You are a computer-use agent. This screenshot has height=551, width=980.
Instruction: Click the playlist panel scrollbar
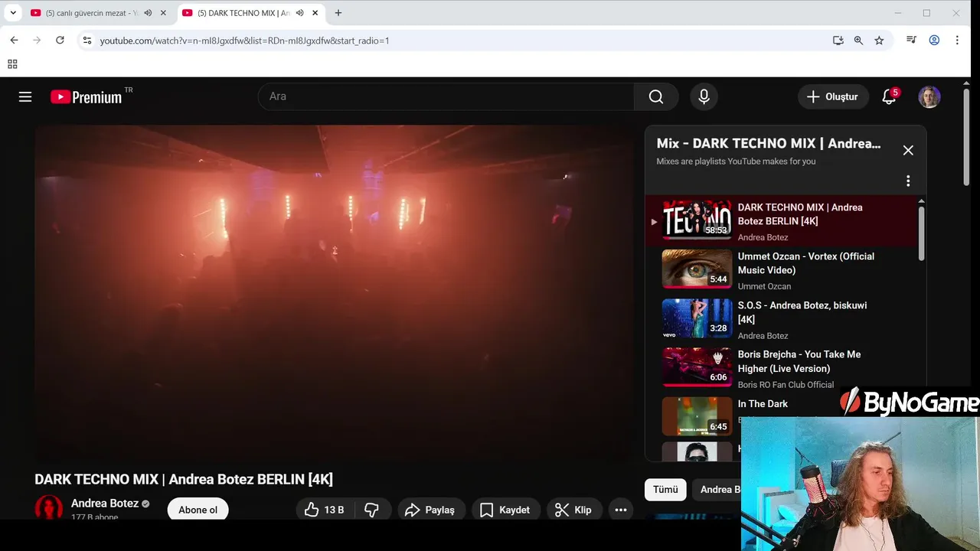pyautogui.click(x=921, y=233)
